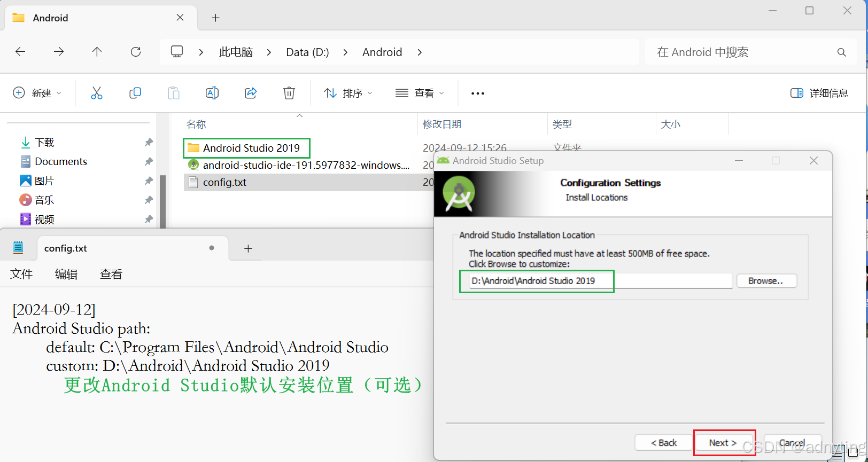Cancel the Android Studio Setup
Image resolution: width=868 pixels, height=462 pixels.
(x=792, y=443)
